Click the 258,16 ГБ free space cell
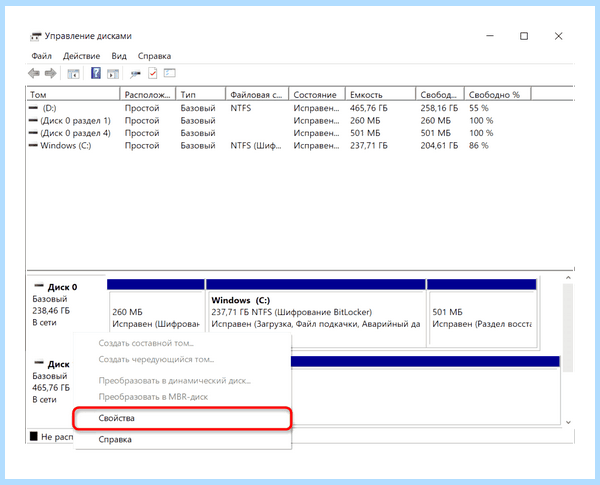Viewport: 600px width, 485px height. (x=439, y=108)
